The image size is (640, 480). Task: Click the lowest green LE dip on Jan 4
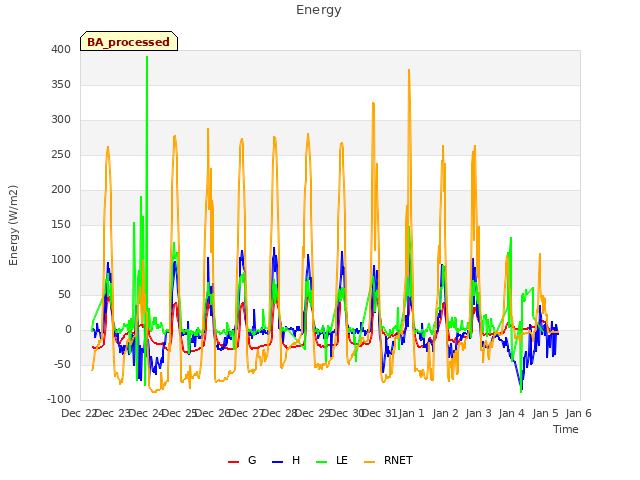click(x=521, y=392)
